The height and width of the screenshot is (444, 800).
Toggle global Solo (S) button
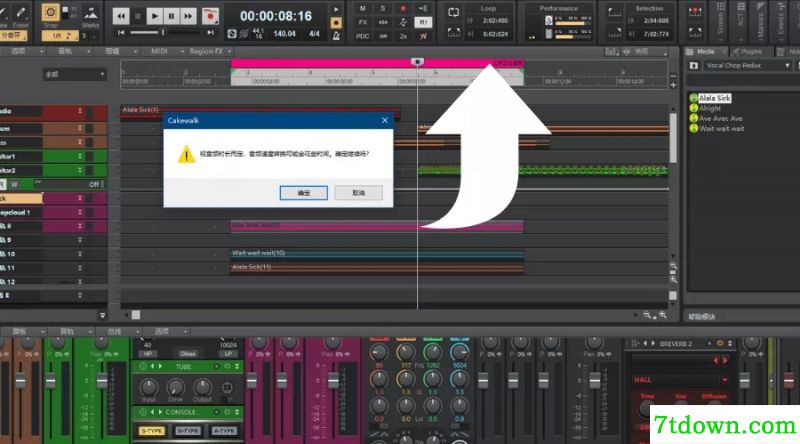coord(383,9)
